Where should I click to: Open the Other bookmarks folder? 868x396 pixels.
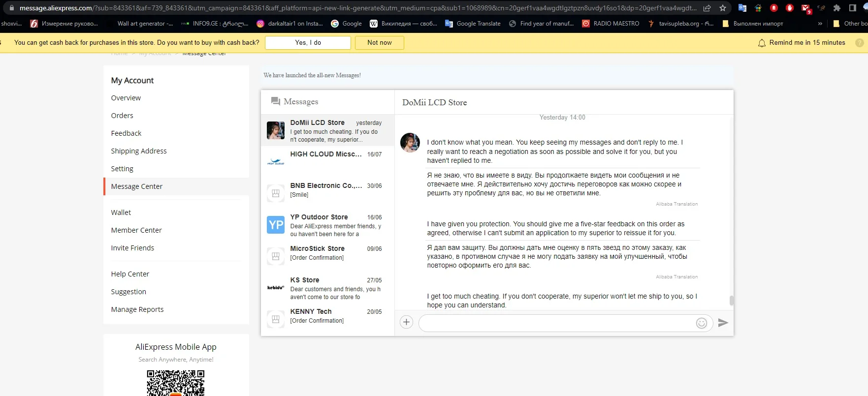coord(849,24)
